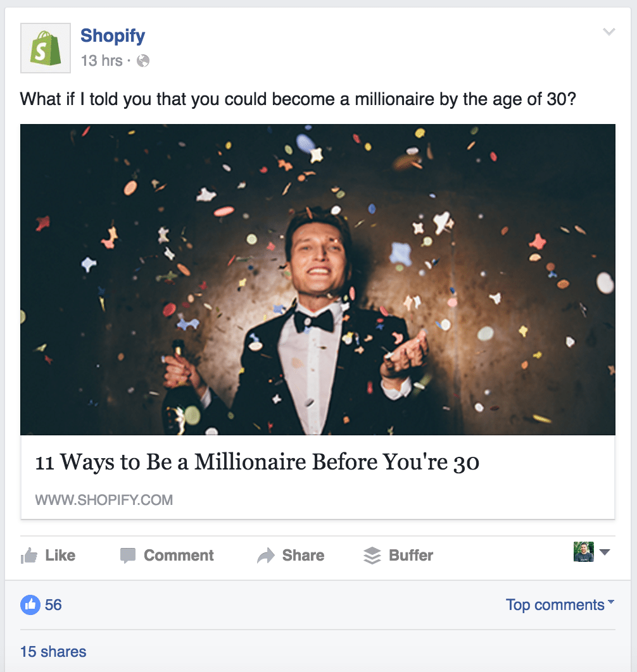Click the Comment speech bubble icon
637x672 pixels.
coord(128,555)
